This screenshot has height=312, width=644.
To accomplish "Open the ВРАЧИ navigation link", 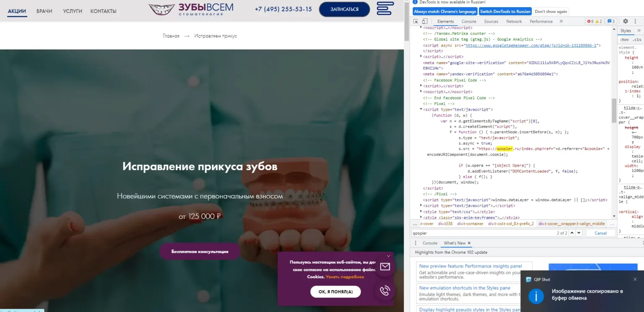I will tap(44, 11).
